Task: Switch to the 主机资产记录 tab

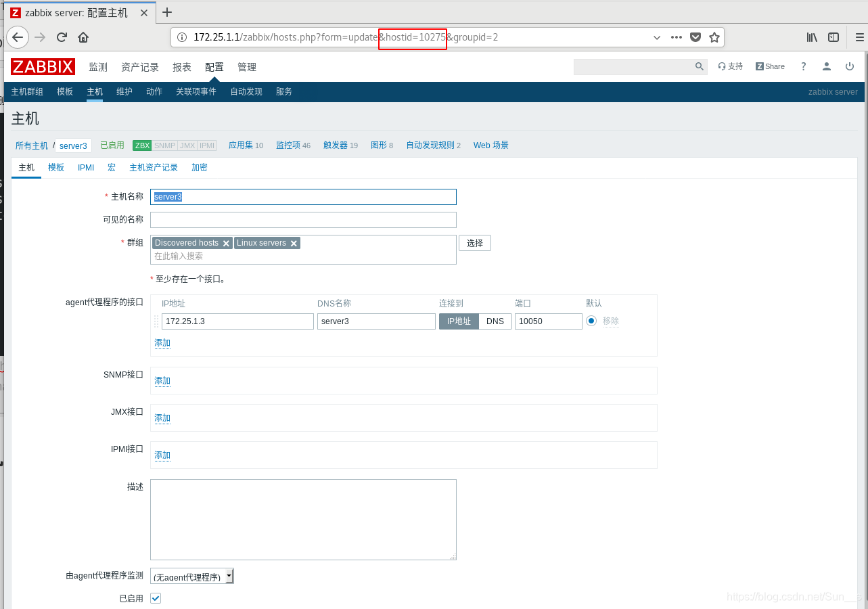Action: pyautogui.click(x=154, y=167)
